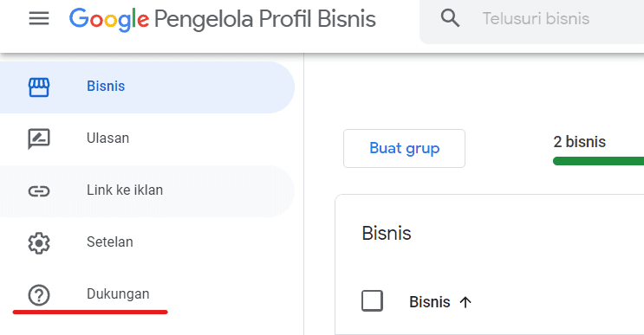Viewport: 644px width, 335px height.
Task: Click the magnifying glass search icon
Action: click(x=450, y=18)
